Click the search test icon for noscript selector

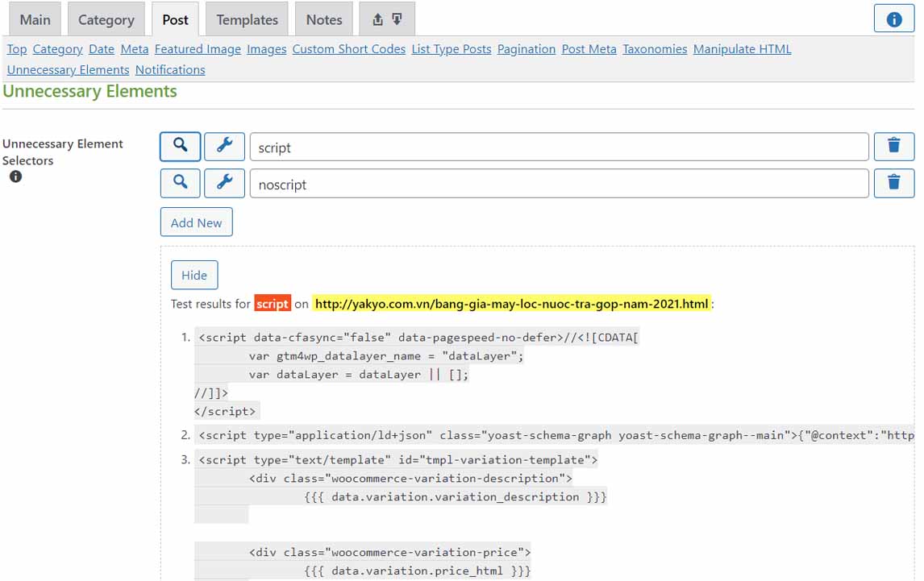tap(180, 183)
